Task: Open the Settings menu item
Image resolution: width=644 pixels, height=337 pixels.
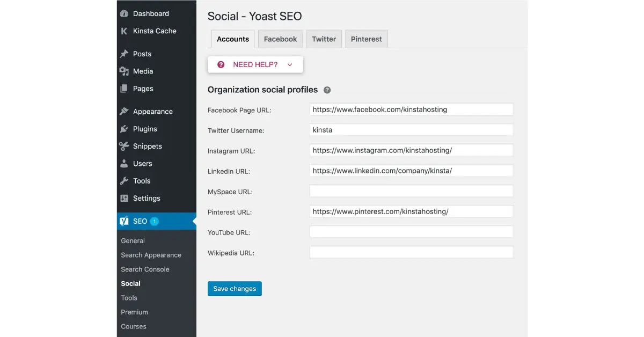Action: [147, 198]
